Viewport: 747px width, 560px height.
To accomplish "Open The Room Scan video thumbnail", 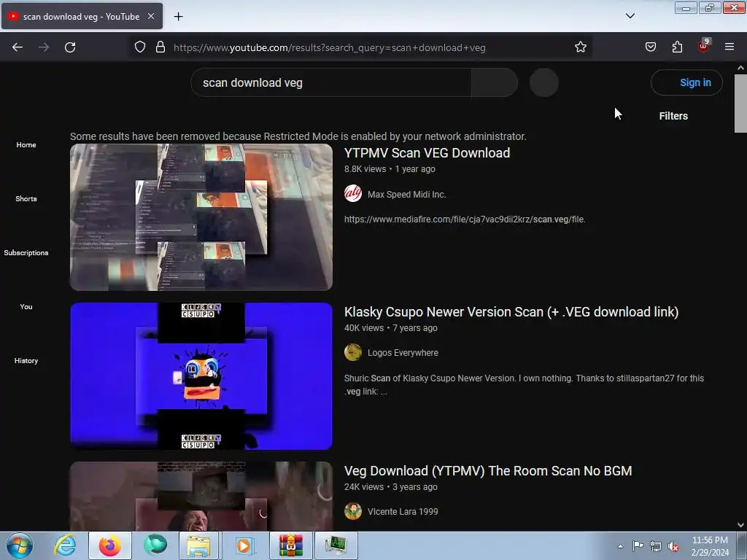I will click(201, 496).
